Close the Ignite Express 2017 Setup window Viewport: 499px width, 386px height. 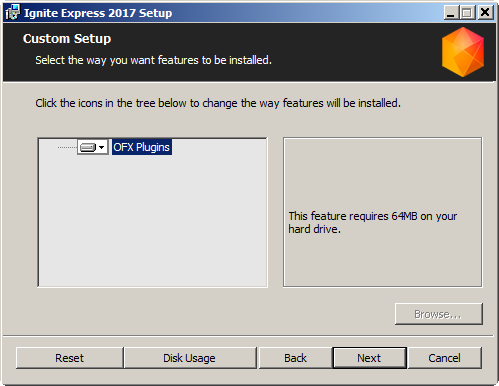click(485, 13)
